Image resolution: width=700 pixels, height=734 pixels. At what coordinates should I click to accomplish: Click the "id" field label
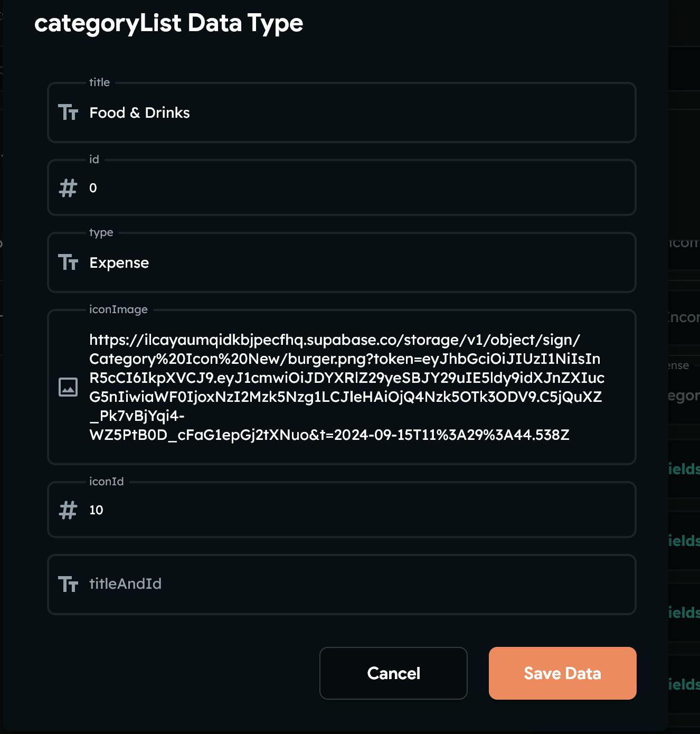[x=94, y=159]
